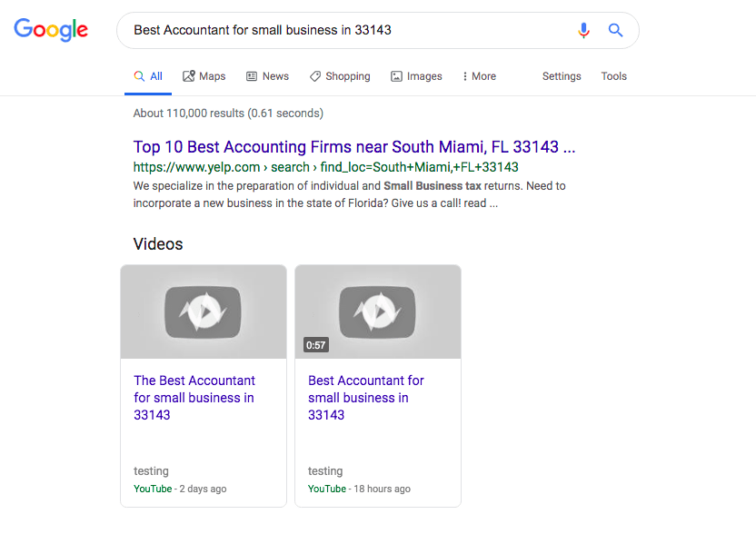This screenshot has height=534, width=756.
Task: Click YouTube source under second video
Action: click(x=327, y=489)
